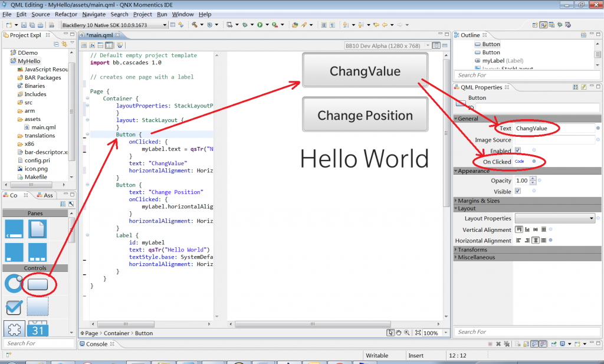This screenshot has height=364, width=604.
Task: Open the Window menu
Action: pos(183,14)
